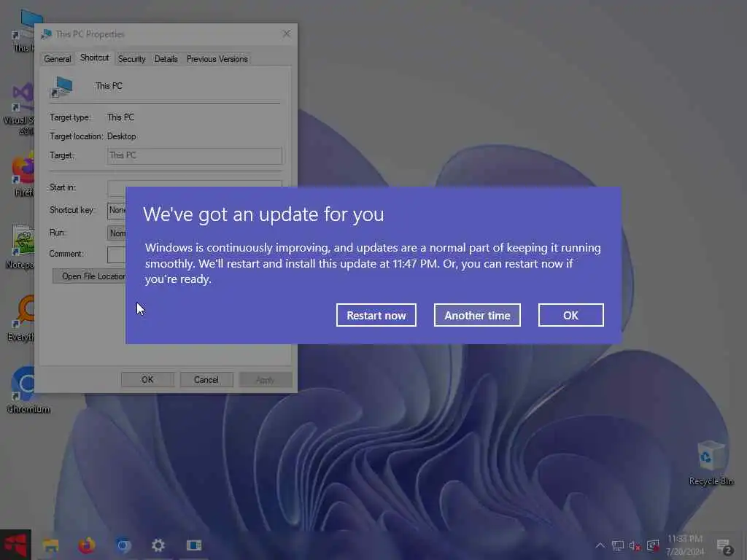Open the Run dropdown in Properties
This screenshot has width=747, height=560.
[x=117, y=233]
